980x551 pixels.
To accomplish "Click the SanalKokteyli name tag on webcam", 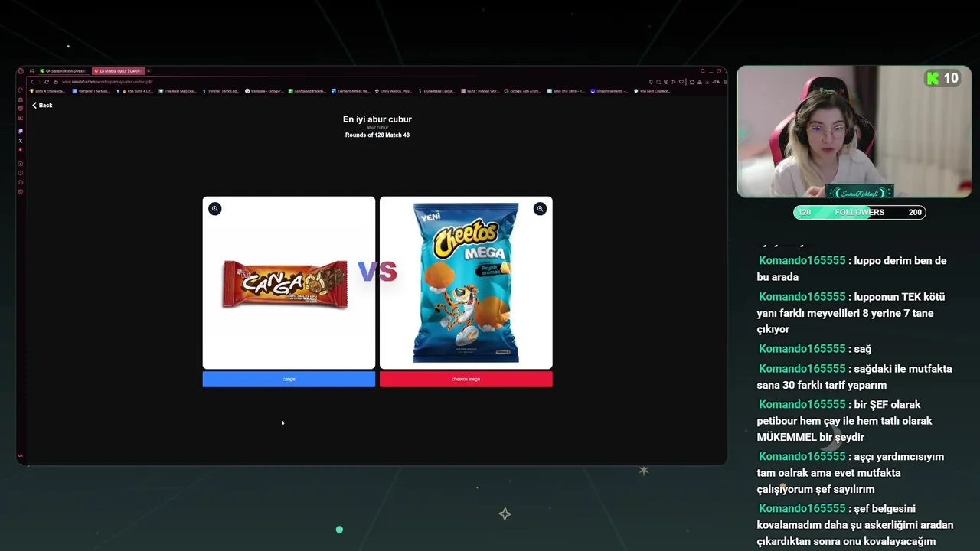I will pos(861,193).
